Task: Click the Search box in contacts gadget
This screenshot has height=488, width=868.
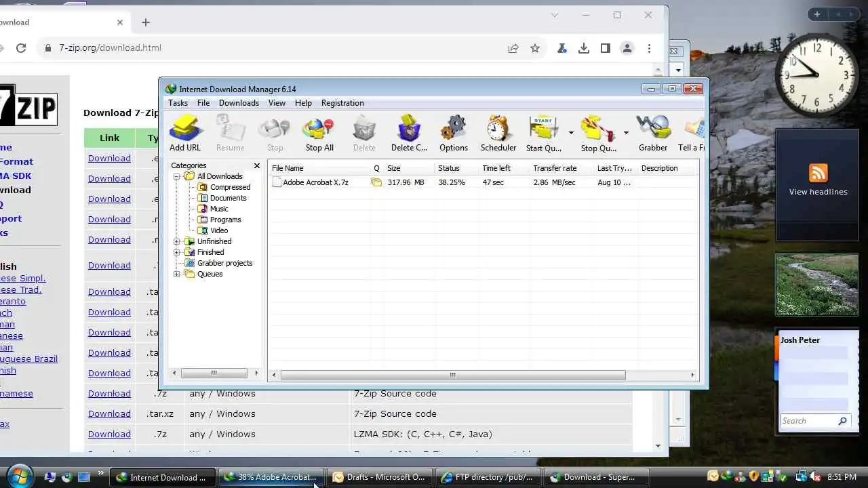Action: [x=815, y=421]
